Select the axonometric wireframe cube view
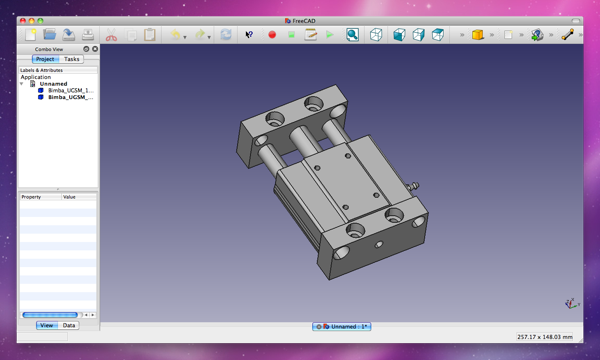The image size is (600, 360). 376,35
